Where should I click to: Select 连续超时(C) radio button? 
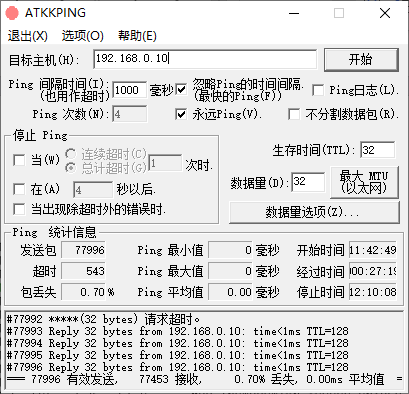[x=70, y=154]
